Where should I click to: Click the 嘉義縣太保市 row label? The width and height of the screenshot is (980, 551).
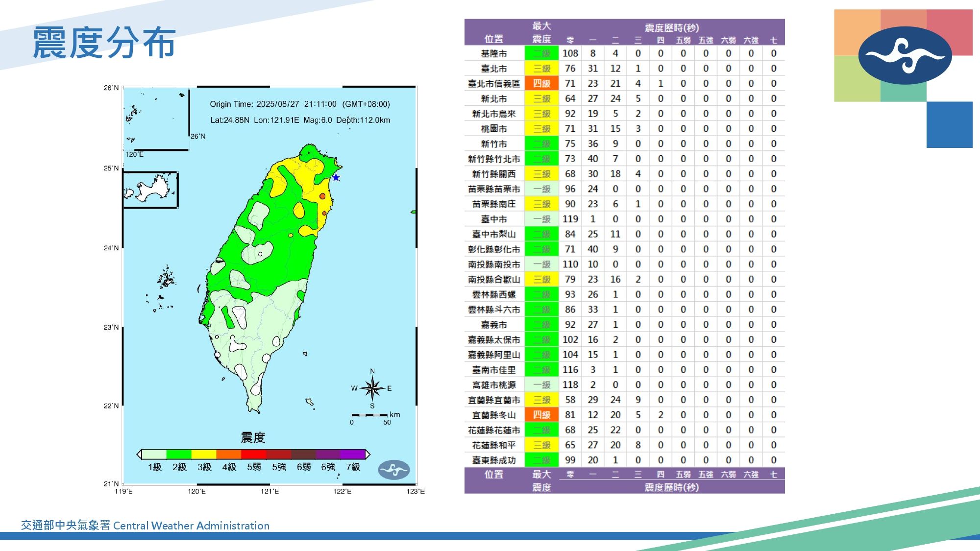click(494, 339)
